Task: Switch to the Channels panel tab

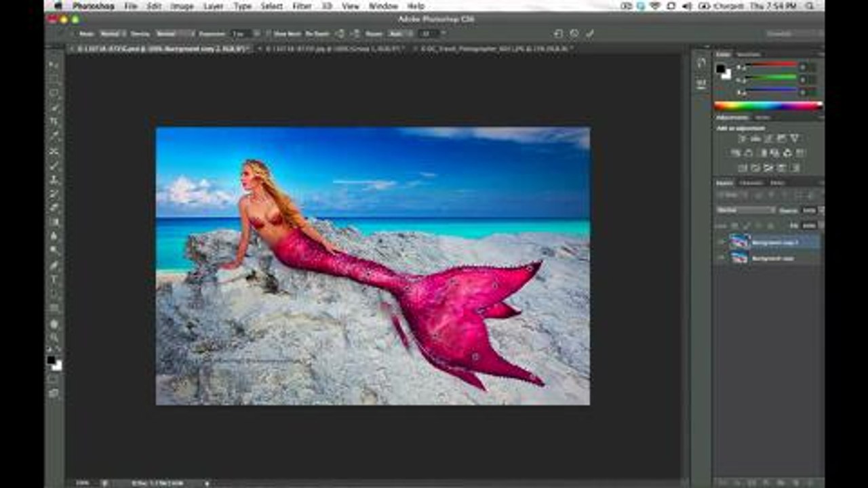Action: pos(750,183)
